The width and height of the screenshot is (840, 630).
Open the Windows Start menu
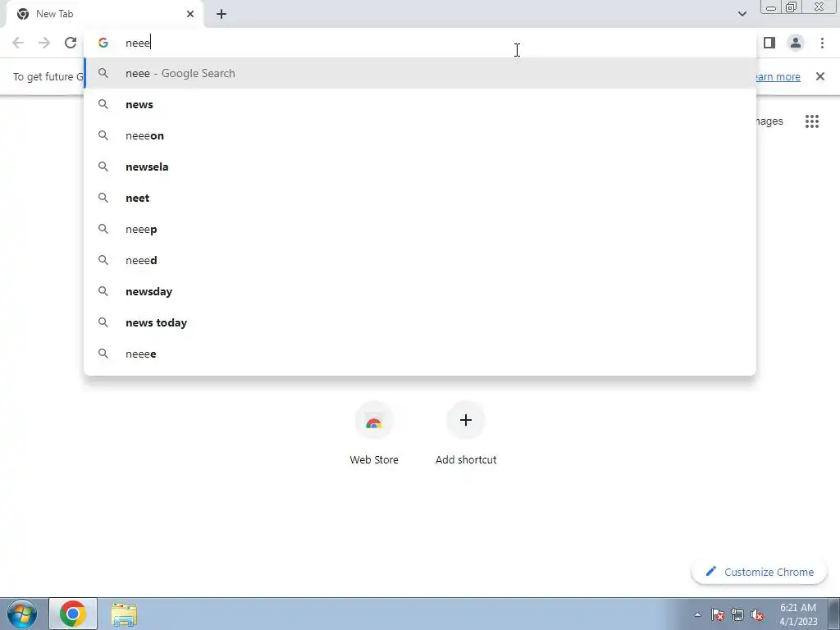tap(22, 614)
